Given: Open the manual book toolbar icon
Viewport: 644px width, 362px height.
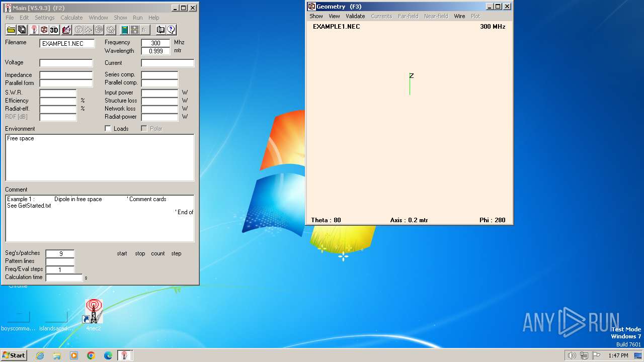Looking at the screenshot, I should tap(160, 30).
